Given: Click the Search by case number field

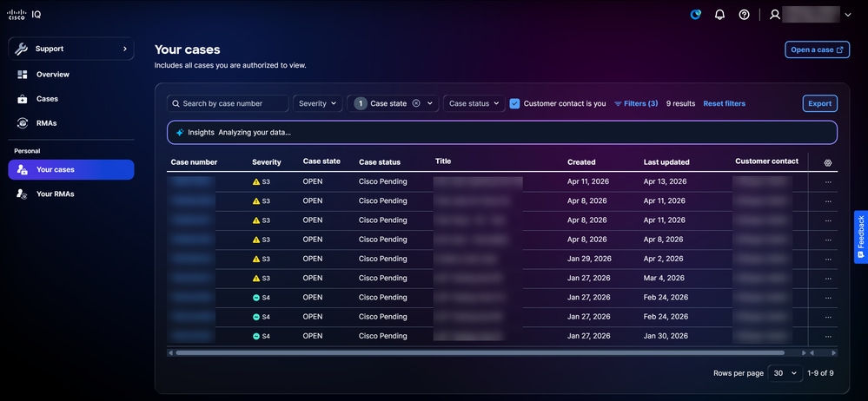Looking at the screenshot, I should coord(228,103).
